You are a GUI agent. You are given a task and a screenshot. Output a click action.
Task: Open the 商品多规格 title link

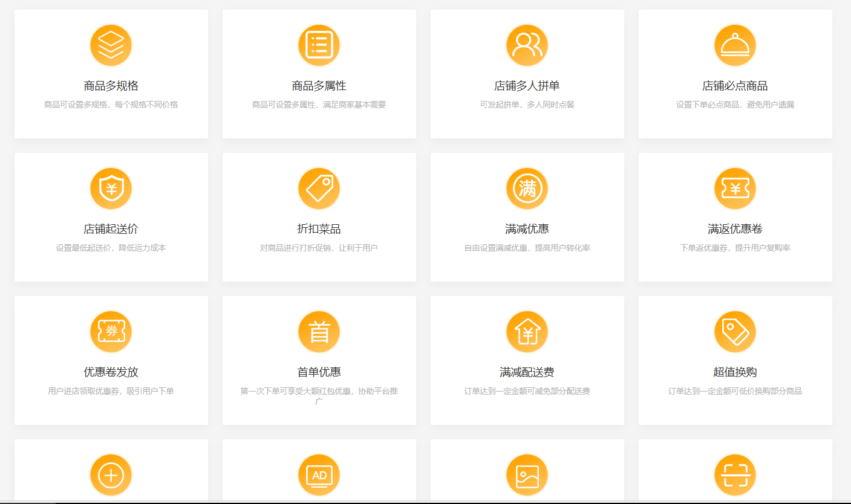pos(111,86)
